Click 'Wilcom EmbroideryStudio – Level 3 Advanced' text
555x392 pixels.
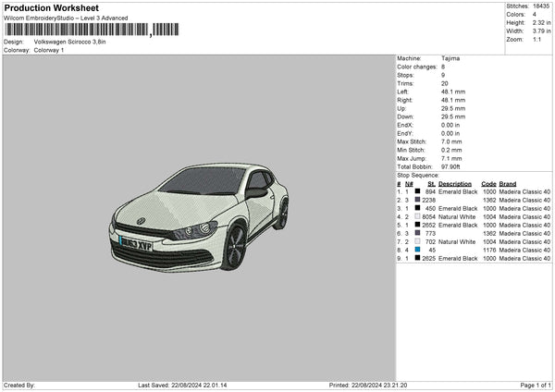66,18
